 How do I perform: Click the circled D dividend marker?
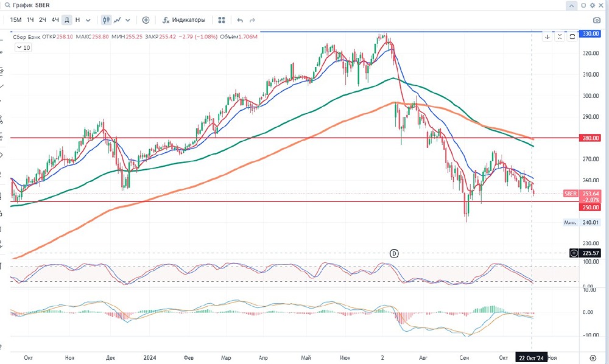click(x=394, y=254)
